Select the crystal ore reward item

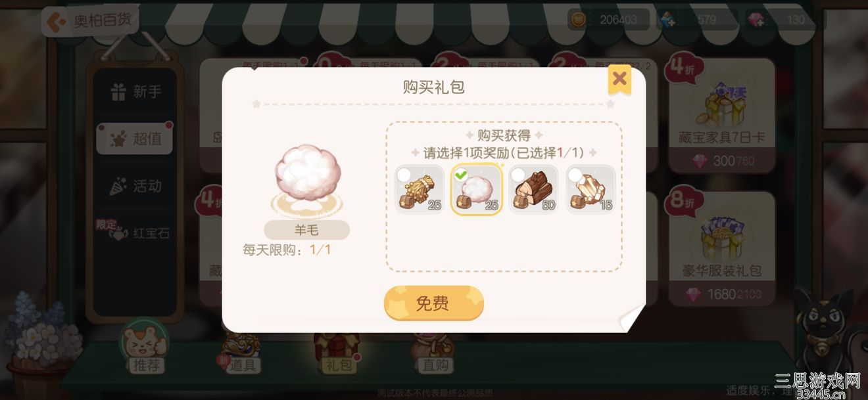tap(591, 189)
